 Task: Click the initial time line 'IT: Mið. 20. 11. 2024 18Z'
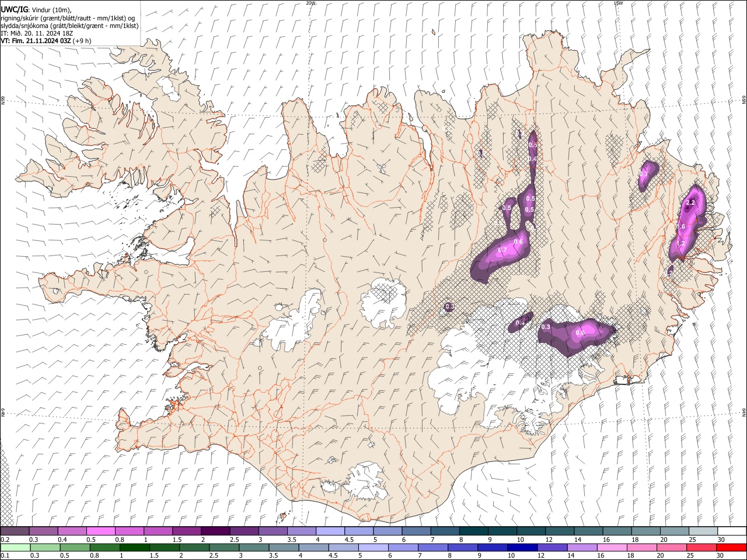[x=37, y=34]
